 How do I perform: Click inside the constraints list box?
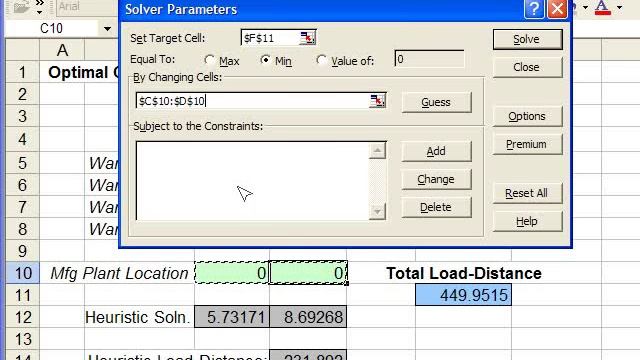pyautogui.click(x=252, y=181)
